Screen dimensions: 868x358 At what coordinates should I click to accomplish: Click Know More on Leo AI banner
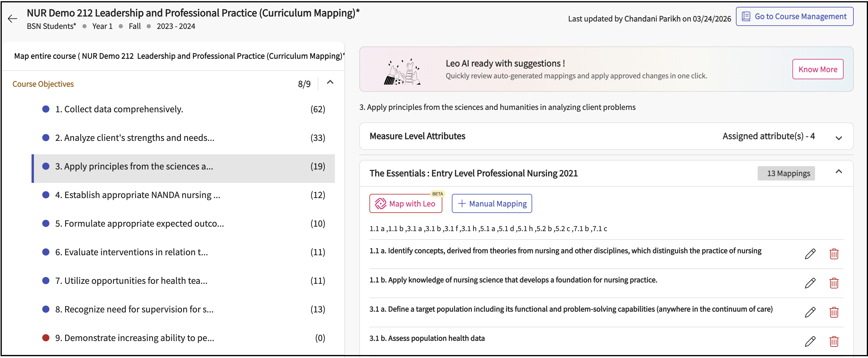(817, 69)
